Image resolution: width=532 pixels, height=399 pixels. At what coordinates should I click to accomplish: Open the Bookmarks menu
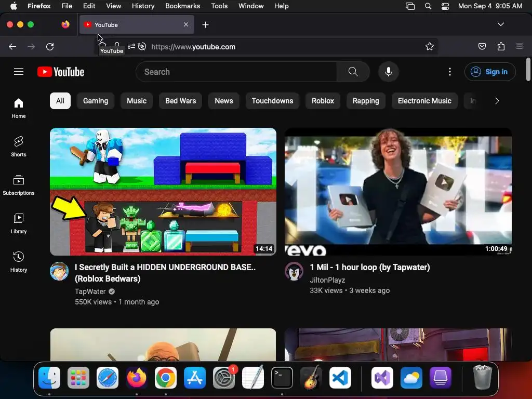[182, 6]
